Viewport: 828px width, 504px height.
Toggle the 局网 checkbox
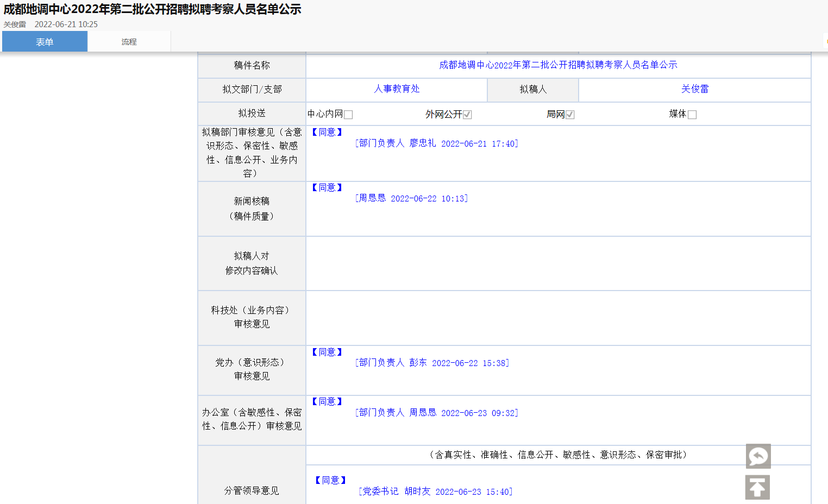coord(570,115)
